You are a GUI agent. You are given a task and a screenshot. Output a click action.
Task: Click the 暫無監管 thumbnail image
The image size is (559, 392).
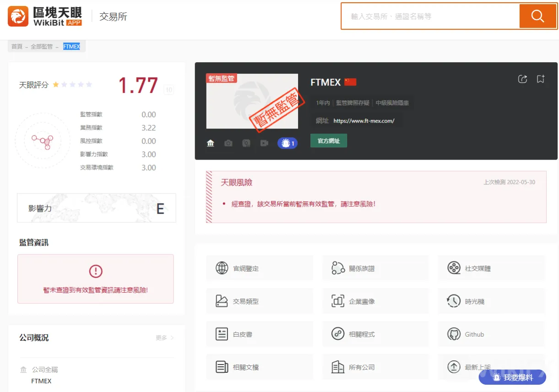point(252,101)
